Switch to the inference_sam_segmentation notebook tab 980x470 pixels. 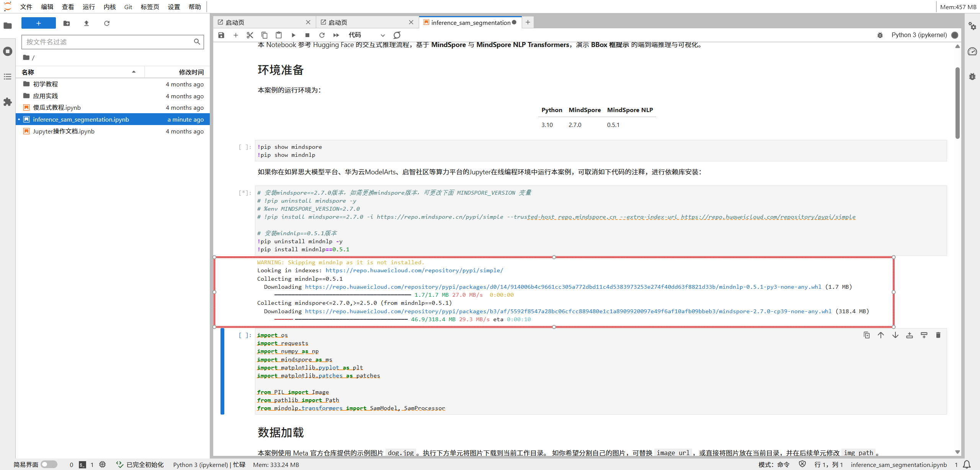pos(470,23)
